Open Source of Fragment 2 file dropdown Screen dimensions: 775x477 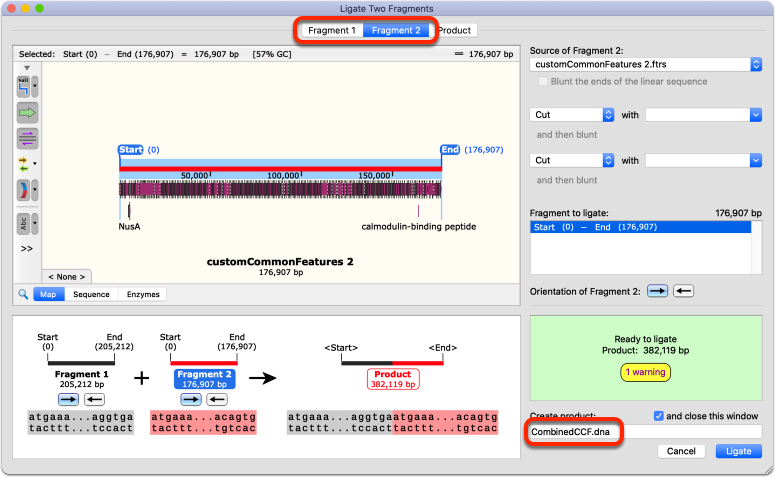tap(646, 64)
